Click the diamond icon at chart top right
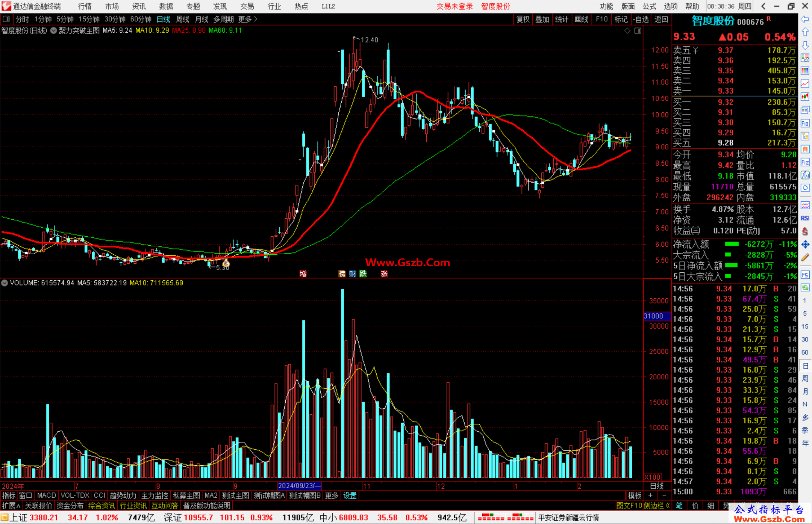Screen dimensions: 812x524 click(x=627, y=31)
